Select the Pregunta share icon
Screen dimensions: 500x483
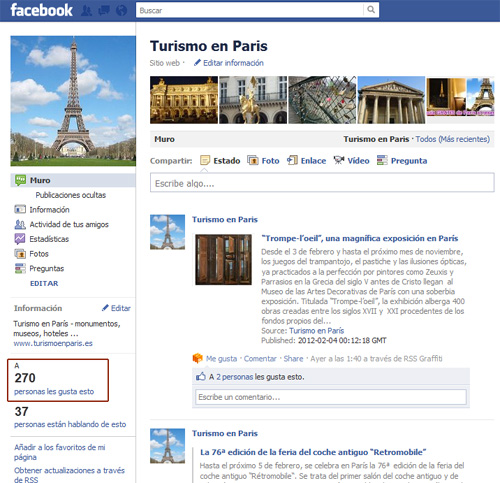tap(382, 160)
